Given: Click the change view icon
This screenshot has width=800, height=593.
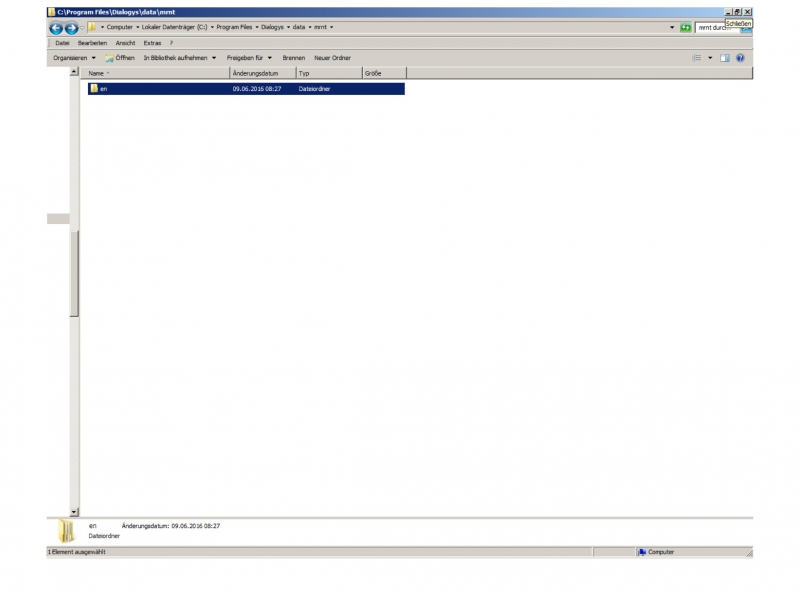Looking at the screenshot, I should [697, 58].
